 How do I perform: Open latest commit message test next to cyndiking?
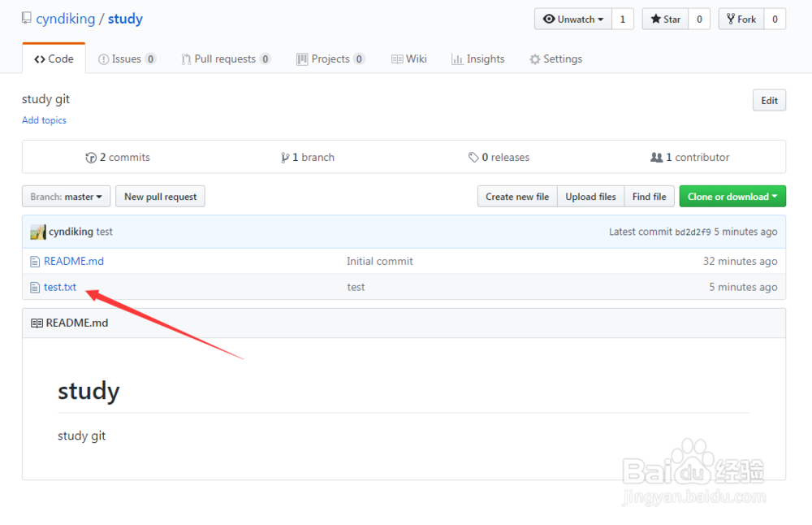coord(104,232)
